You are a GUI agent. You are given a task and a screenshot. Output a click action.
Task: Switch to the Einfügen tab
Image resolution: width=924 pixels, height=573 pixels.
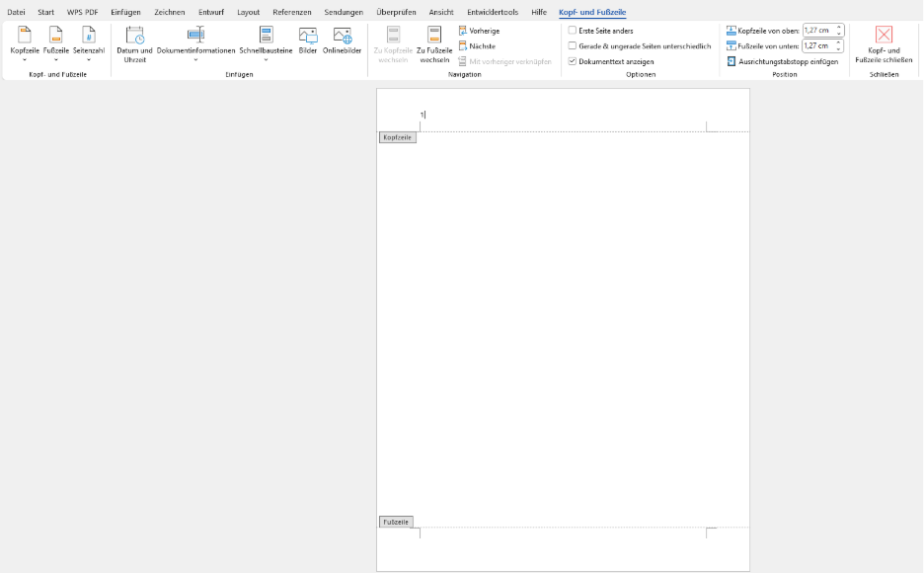[x=125, y=12]
